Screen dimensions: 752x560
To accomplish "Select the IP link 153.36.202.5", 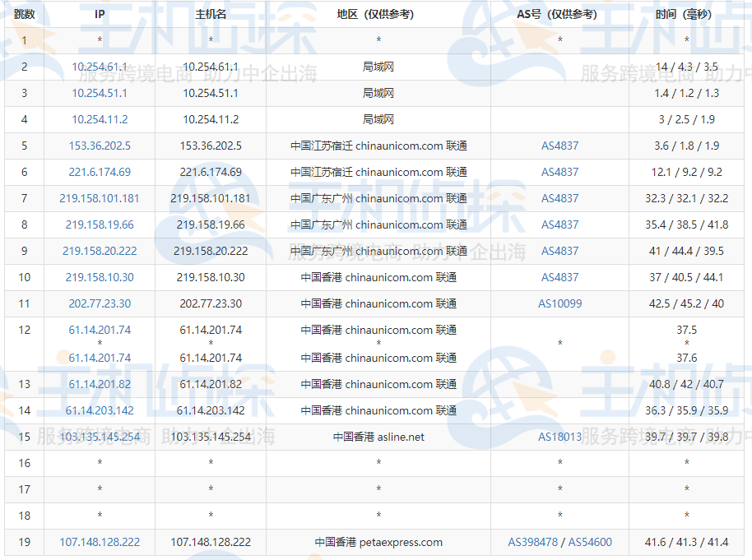I will (99, 146).
